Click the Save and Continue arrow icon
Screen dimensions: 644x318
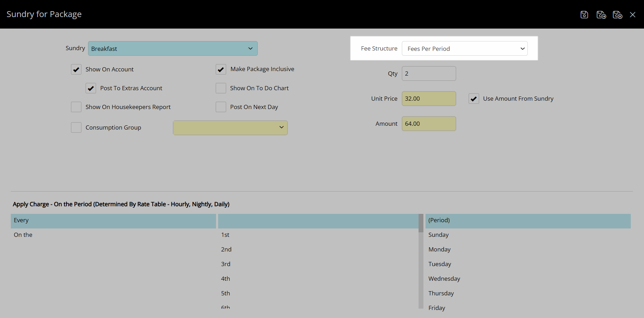(601, 15)
